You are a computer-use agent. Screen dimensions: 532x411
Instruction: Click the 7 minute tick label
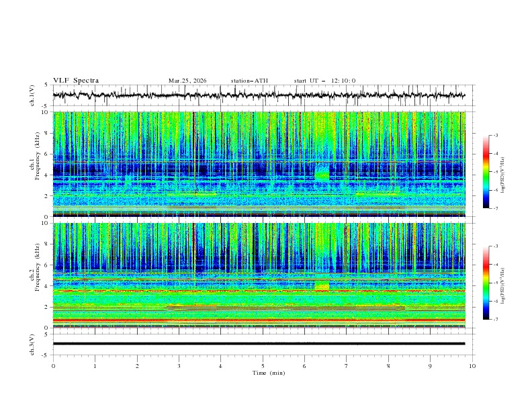347,366
